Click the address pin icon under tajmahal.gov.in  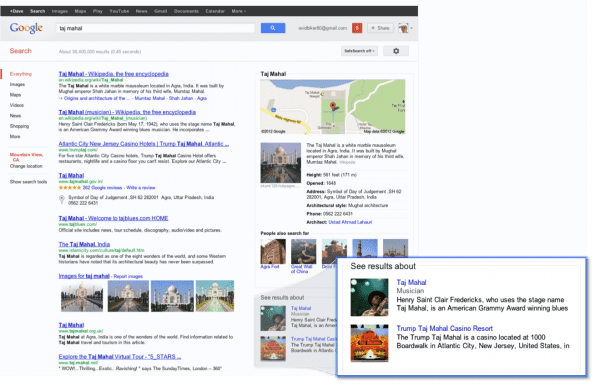coord(61,200)
